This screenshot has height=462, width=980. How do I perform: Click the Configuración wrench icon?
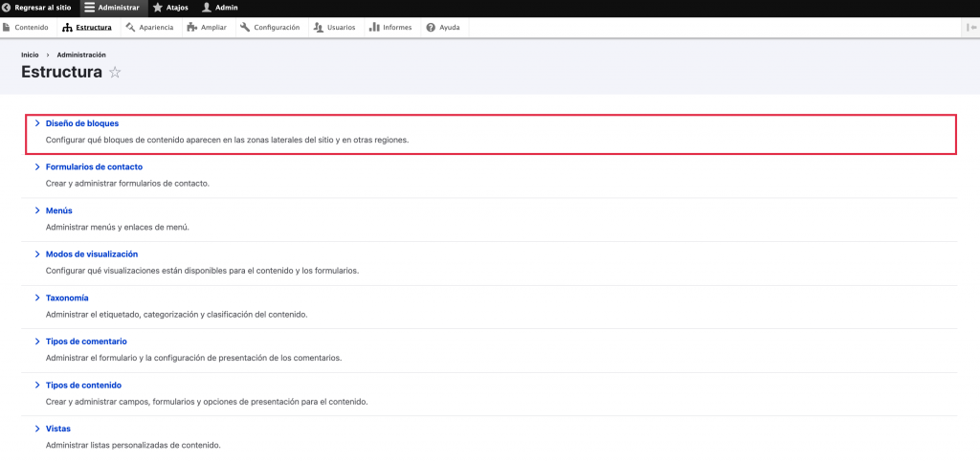(245, 28)
